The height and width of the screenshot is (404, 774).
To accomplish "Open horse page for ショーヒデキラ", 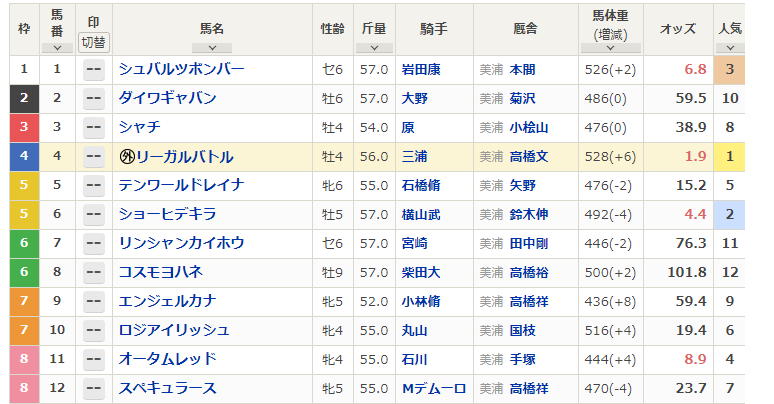I will coord(167,214).
